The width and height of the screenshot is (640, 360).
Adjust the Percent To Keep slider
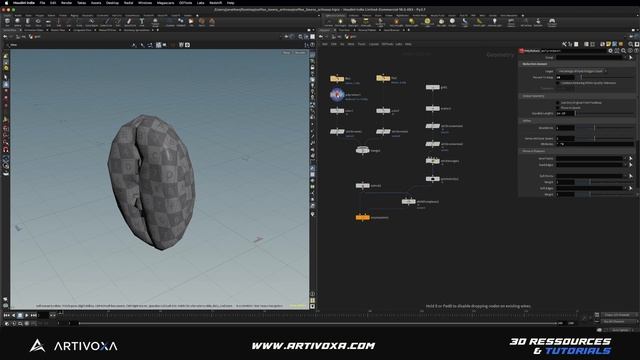click(x=604, y=77)
